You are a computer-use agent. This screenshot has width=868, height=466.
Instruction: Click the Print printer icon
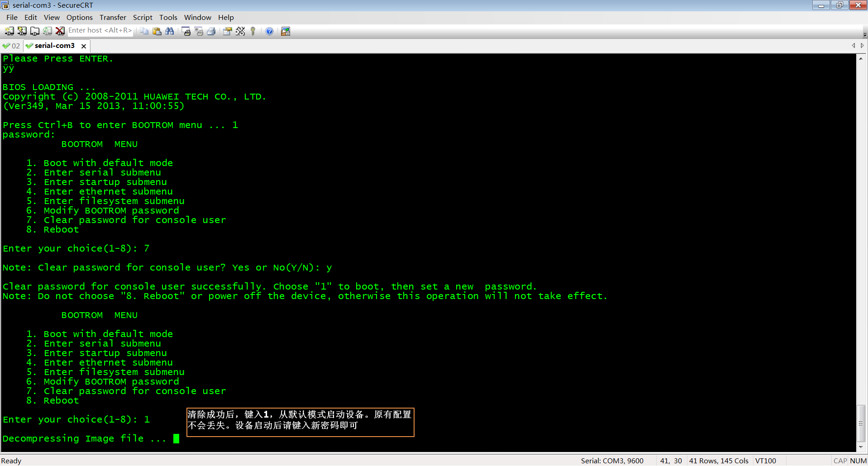tap(211, 31)
